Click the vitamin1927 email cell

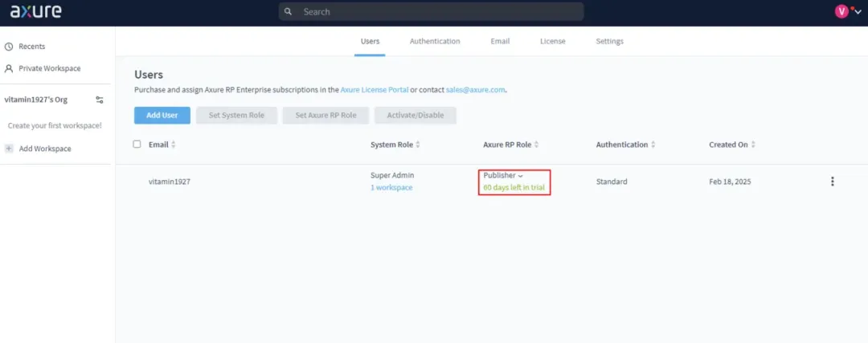point(170,182)
